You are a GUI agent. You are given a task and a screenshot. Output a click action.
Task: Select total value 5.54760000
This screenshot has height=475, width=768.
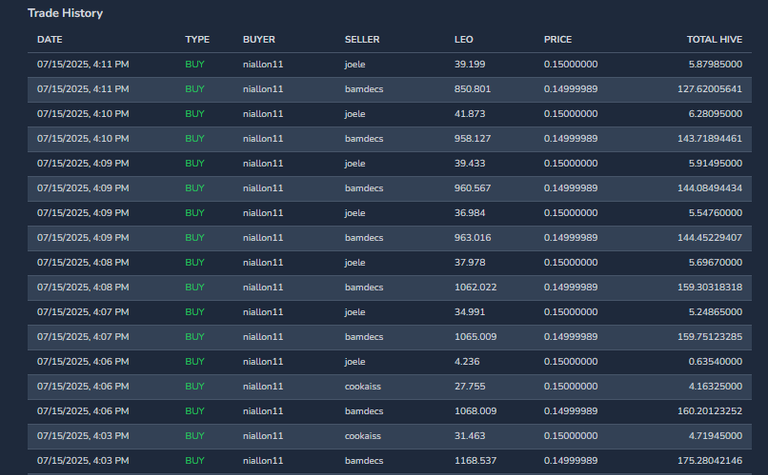[716, 213]
